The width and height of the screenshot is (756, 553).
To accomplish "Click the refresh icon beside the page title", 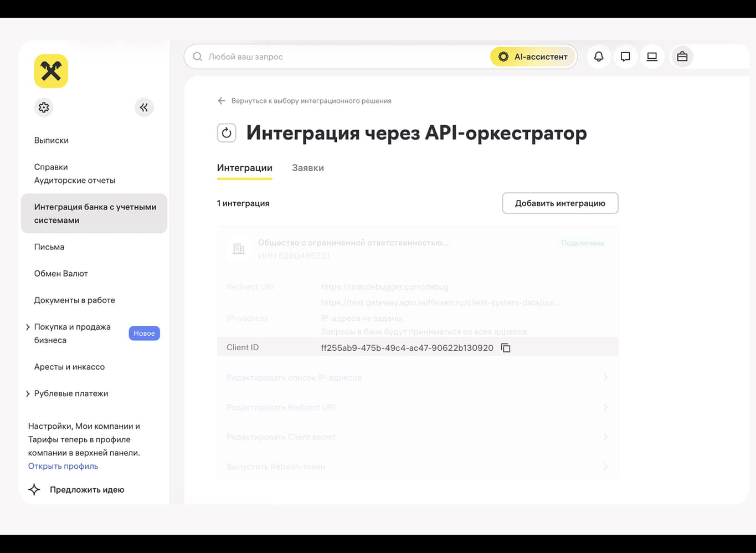I will (x=227, y=133).
